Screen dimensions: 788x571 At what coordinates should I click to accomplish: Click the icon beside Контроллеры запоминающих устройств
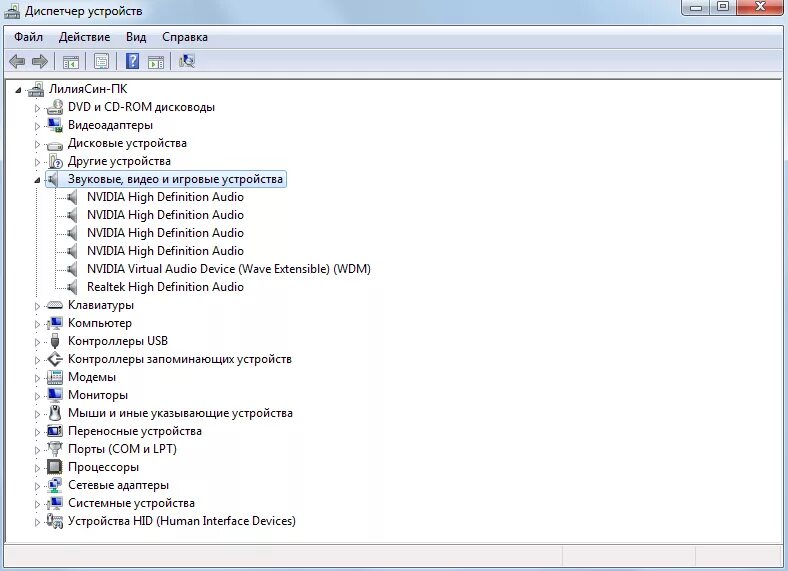(55, 359)
